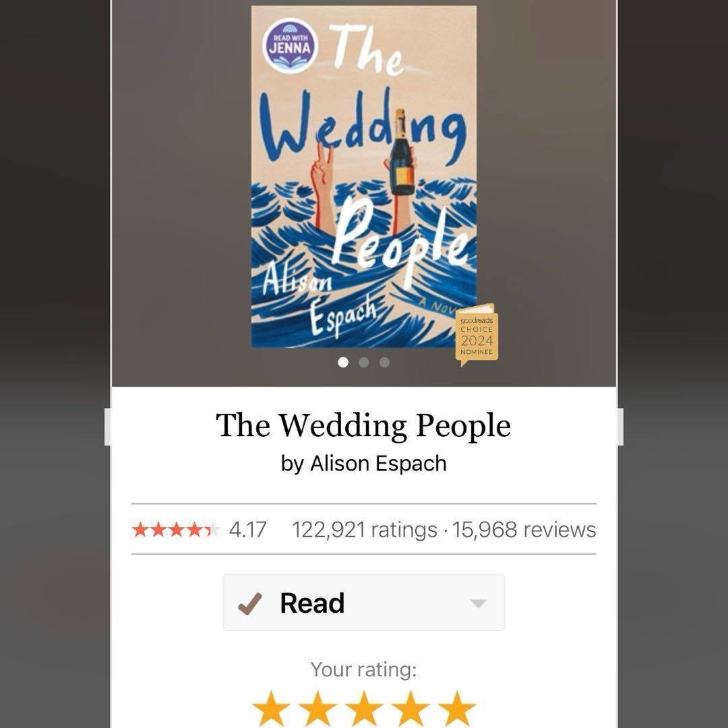Click the 4.17 average rating number
728x728 pixels.
point(247,530)
